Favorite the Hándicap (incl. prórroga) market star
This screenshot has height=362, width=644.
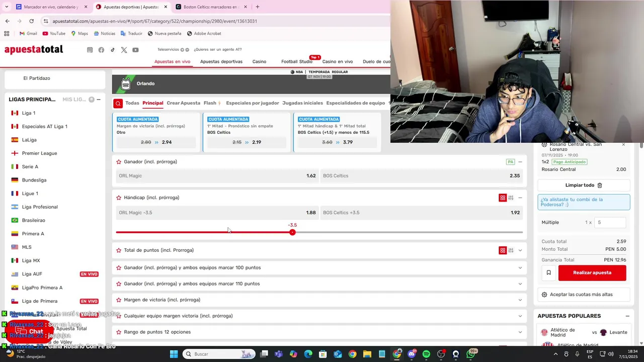pos(119,198)
